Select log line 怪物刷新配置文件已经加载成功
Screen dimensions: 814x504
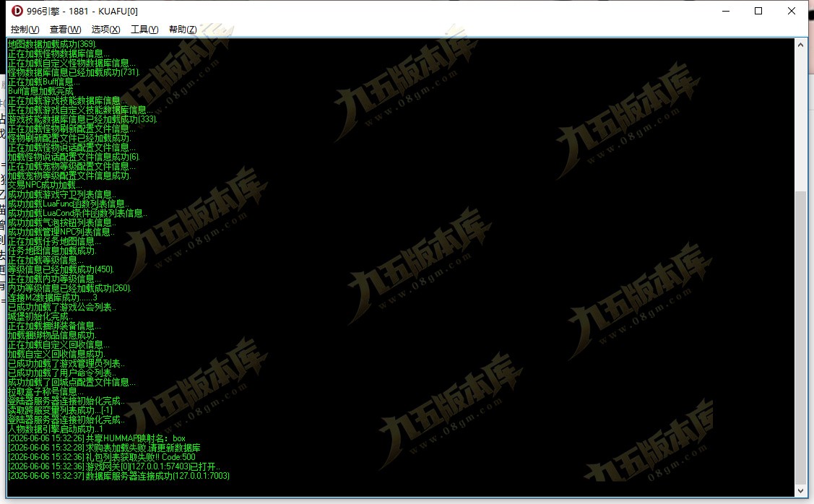pos(69,138)
